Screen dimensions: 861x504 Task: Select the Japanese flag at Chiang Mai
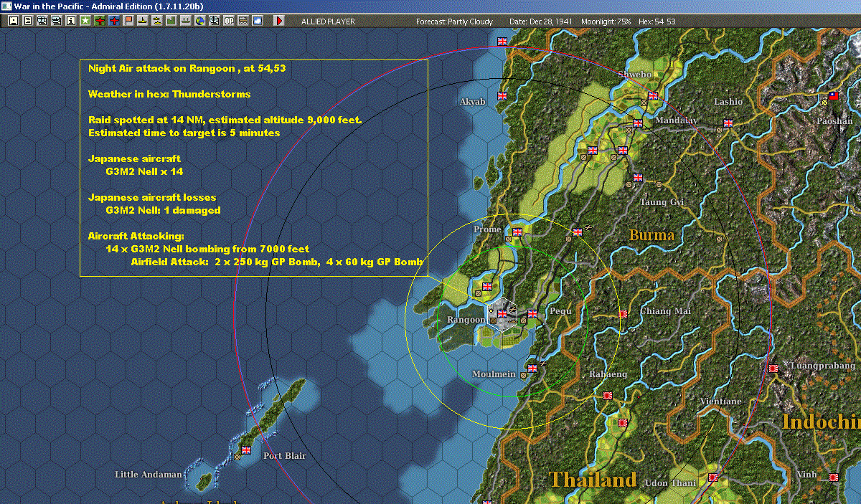[623, 313]
